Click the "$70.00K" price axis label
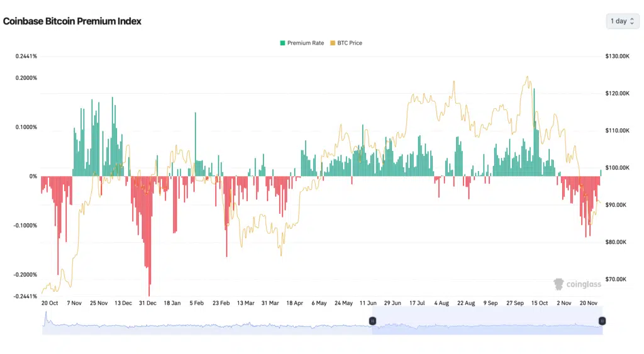The image size is (644, 354). [617, 279]
